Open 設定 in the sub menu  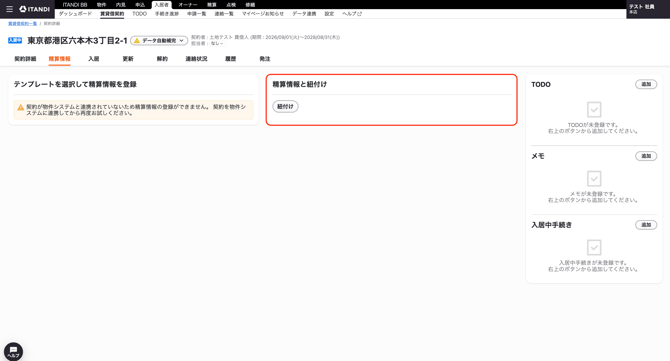pos(329,14)
